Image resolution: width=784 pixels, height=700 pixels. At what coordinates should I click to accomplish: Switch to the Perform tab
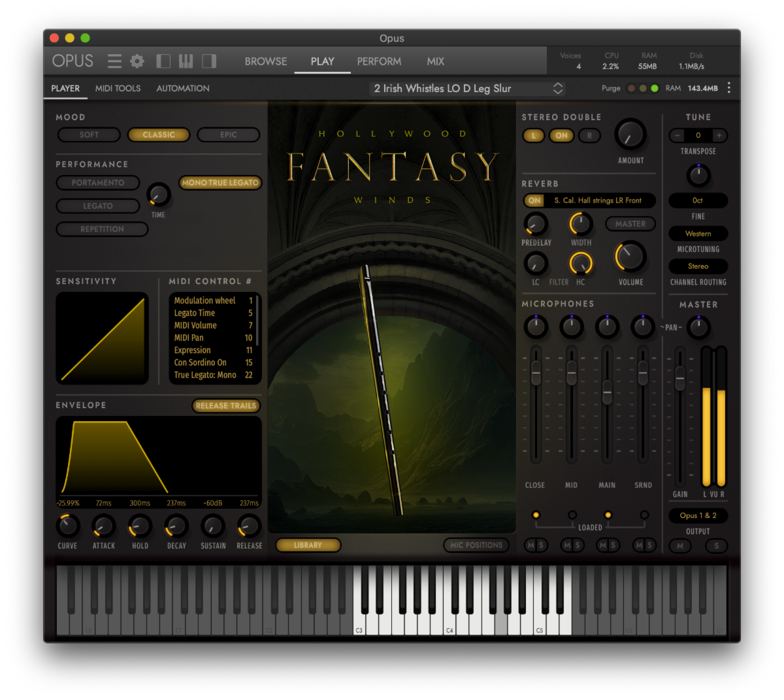(379, 61)
